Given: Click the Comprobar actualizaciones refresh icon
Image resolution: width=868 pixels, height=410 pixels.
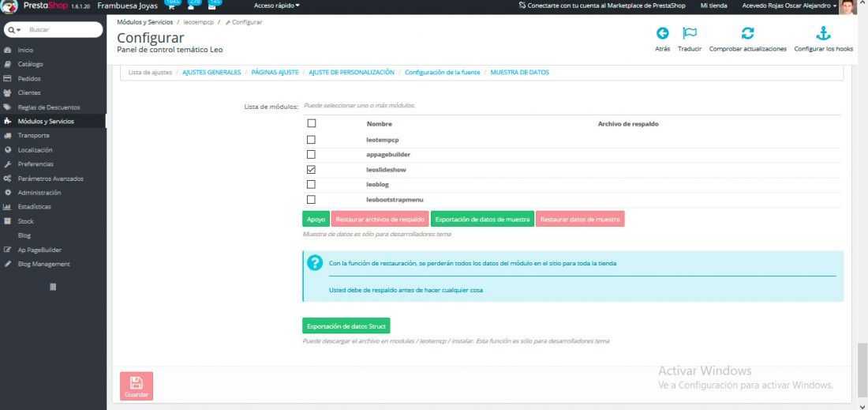Looking at the screenshot, I should (748, 33).
